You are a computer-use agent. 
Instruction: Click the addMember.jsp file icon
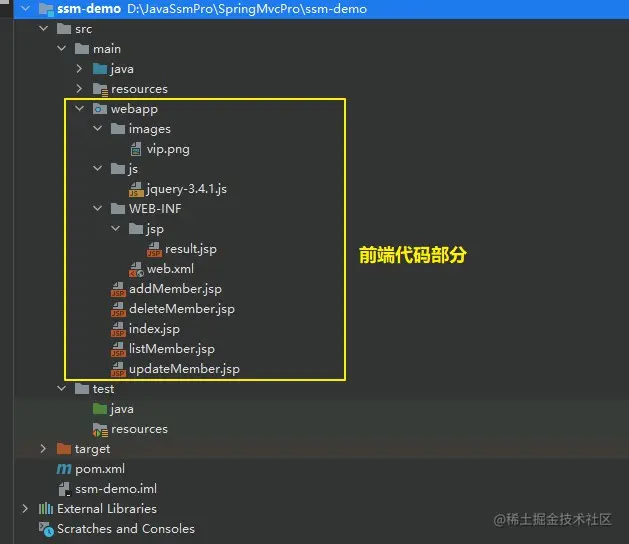[x=118, y=289]
